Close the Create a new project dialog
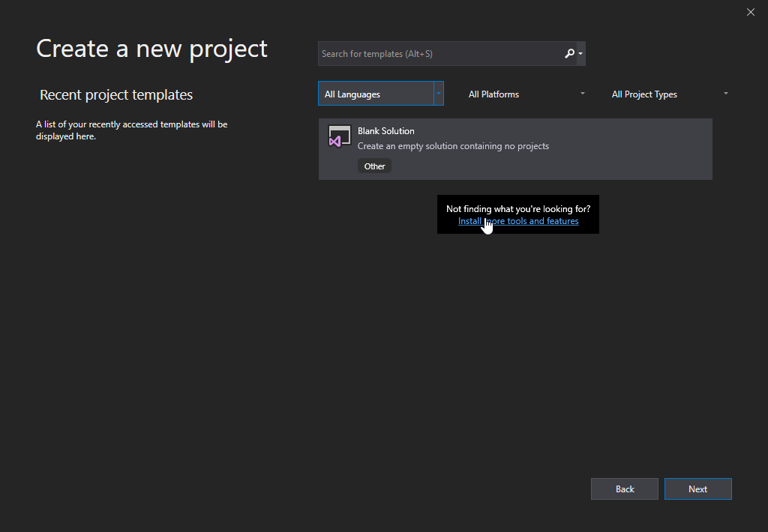Image resolution: width=768 pixels, height=532 pixels. click(x=750, y=12)
